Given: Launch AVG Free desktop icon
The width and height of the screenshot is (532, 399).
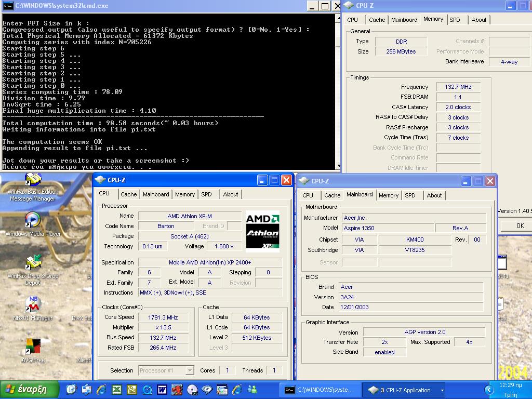Looking at the screenshot, I should point(33,351).
